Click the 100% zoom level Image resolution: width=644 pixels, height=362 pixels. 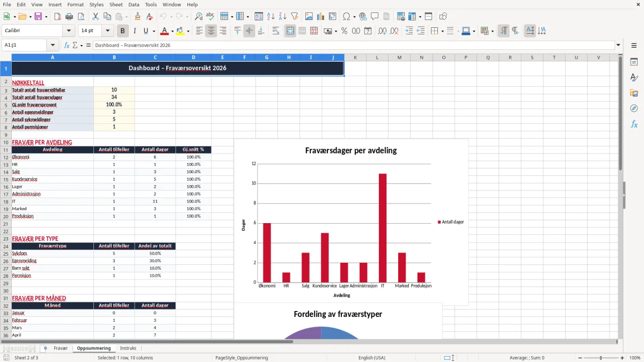click(x=635, y=358)
